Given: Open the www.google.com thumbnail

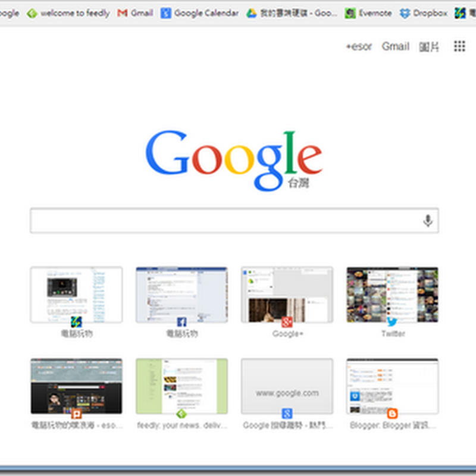Looking at the screenshot, I should 287,386.
